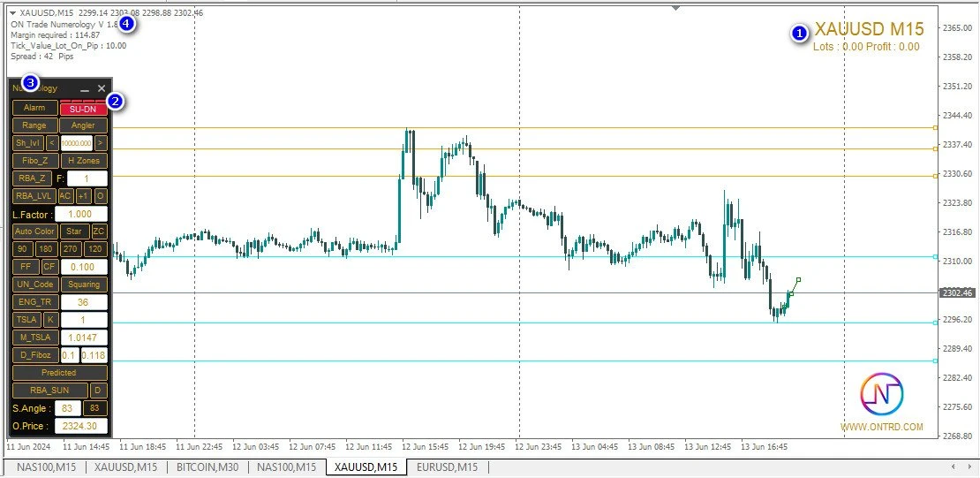Image resolution: width=980 pixels, height=478 pixels.
Task: Click the AC button beside RBA_LVL
Action: (65, 196)
